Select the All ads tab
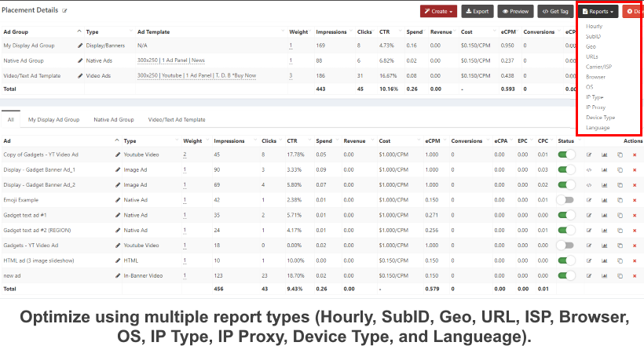644x353 pixels. point(11,120)
